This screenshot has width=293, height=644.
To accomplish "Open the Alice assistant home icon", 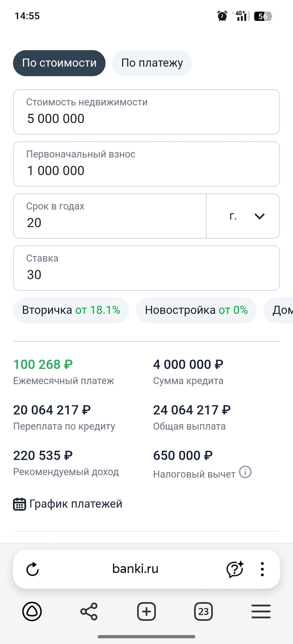I will [x=32, y=612].
